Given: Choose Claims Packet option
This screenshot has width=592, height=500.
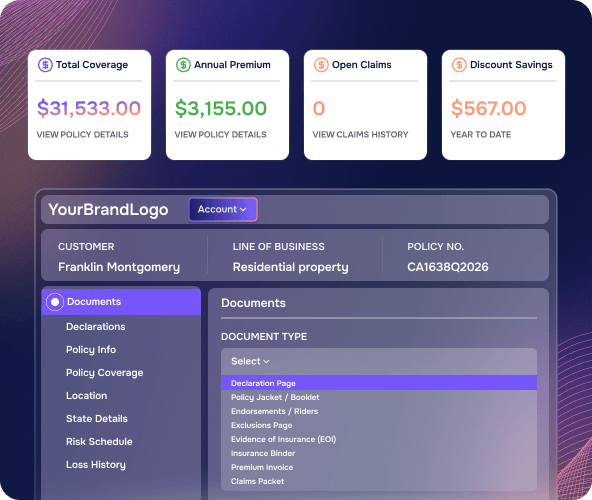Looking at the screenshot, I should click(257, 481).
